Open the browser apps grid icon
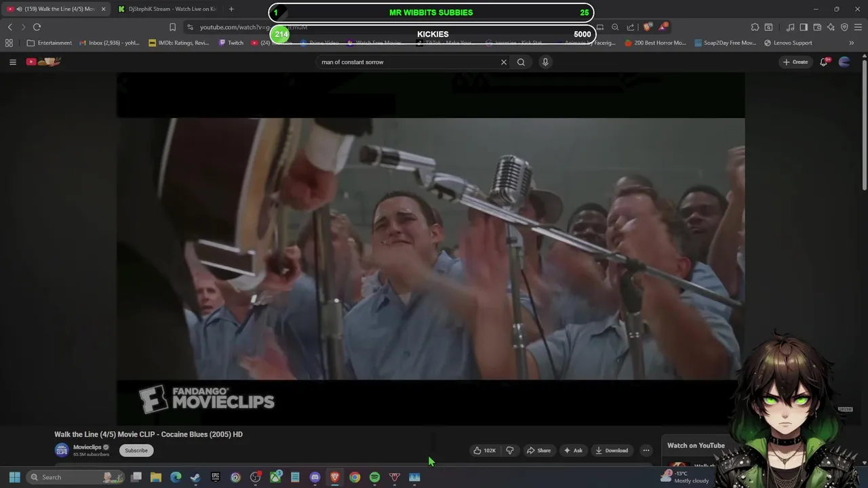Screen dimensions: 868x488 (9, 43)
